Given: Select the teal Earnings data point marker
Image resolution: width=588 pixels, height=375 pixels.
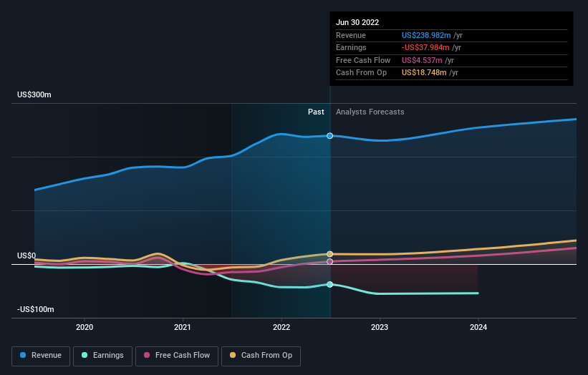Looking at the screenshot, I should pyautogui.click(x=329, y=284).
